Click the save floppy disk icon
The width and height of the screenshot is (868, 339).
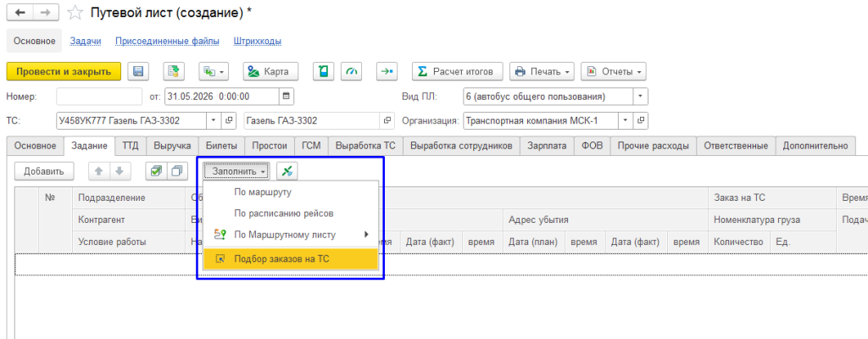[138, 71]
